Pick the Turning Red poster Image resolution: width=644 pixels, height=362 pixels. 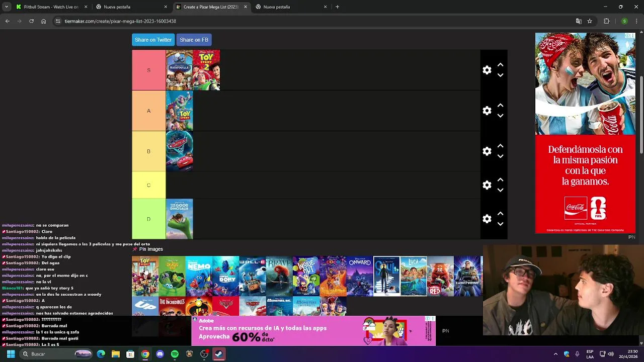pos(440,277)
